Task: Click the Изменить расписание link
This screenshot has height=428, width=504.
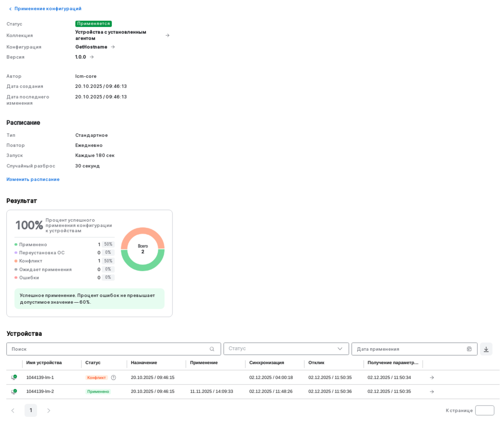Action: pos(33,179)
